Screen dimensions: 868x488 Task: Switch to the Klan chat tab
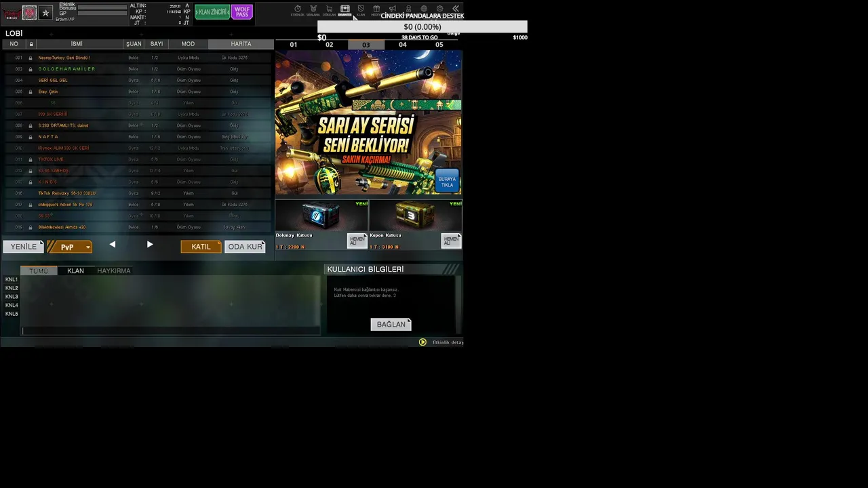[x=75, y=270]
